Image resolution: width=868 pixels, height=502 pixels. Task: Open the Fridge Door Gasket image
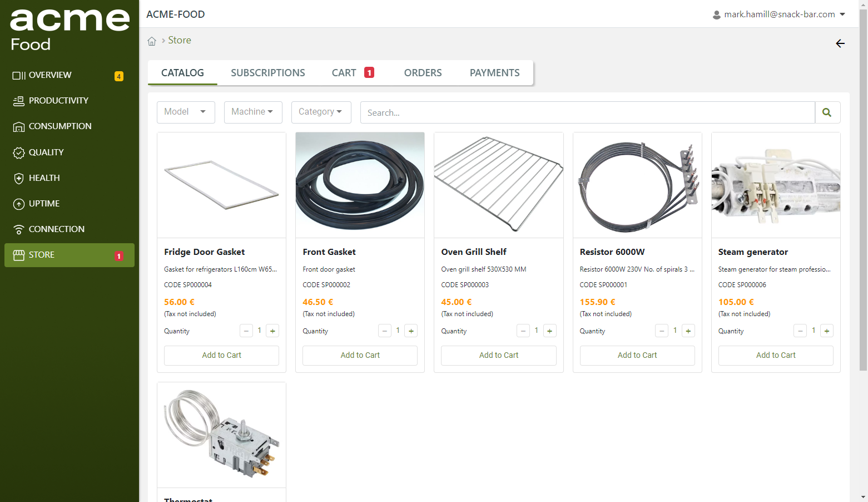221,185
